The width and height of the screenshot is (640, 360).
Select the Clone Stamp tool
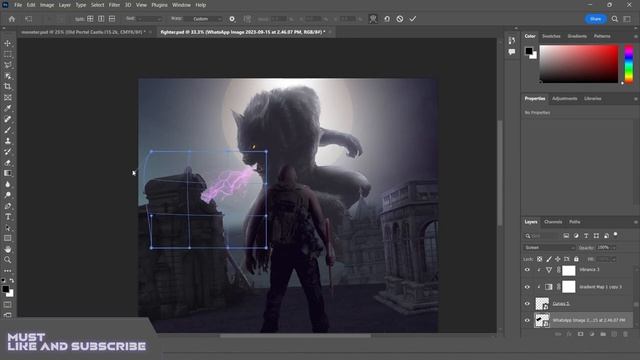click(x=7, y=141)
